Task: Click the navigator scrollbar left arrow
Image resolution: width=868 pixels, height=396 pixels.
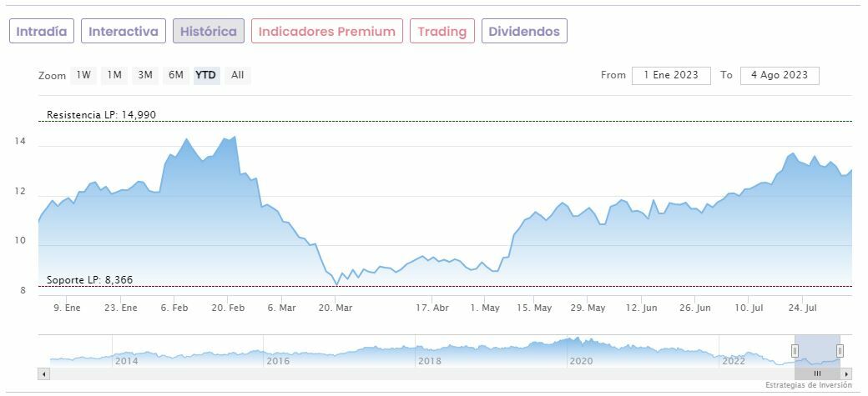Action: 43,373
